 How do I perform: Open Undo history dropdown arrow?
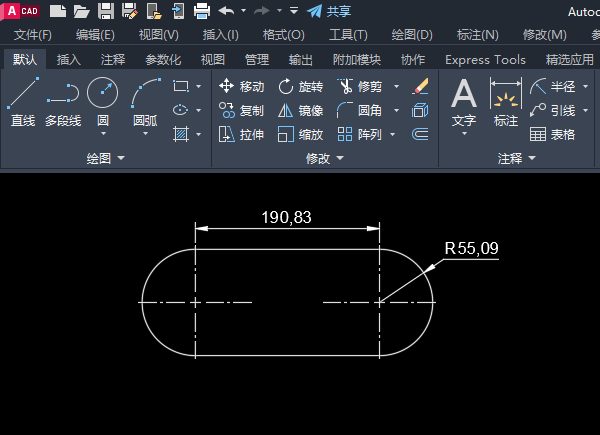[x=243, y=11]
